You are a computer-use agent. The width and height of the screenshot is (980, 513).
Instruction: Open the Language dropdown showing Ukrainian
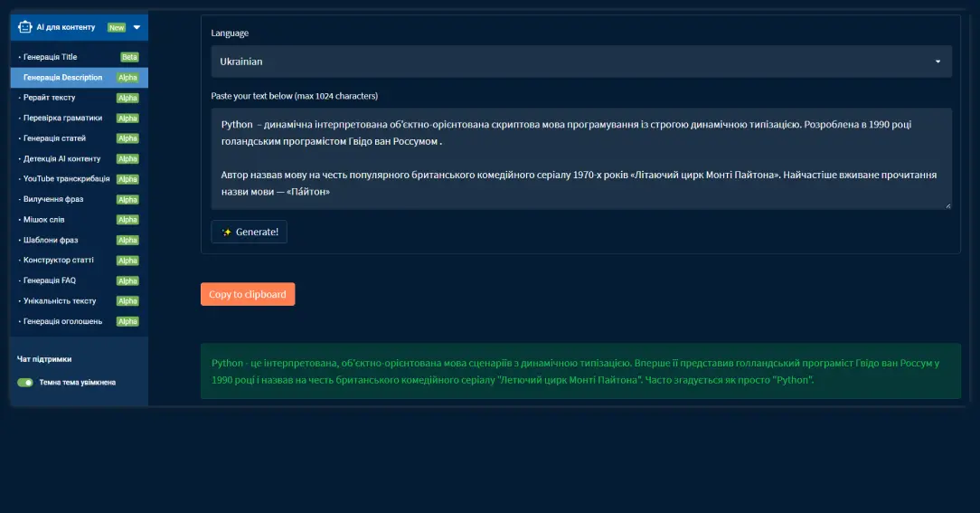[x=581, y=62]
